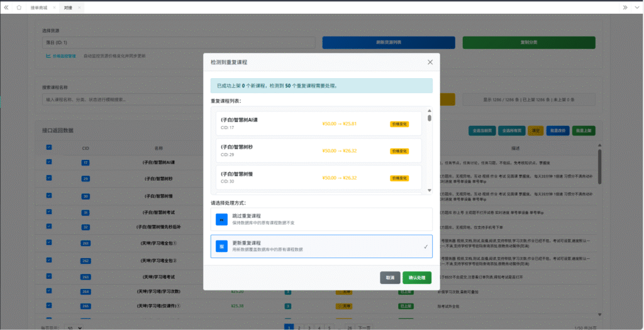The width and height of the screenshot is (644, 330).
Task: Click the top-right chevron expander in tab bar
Action: (x=636, y=7)
